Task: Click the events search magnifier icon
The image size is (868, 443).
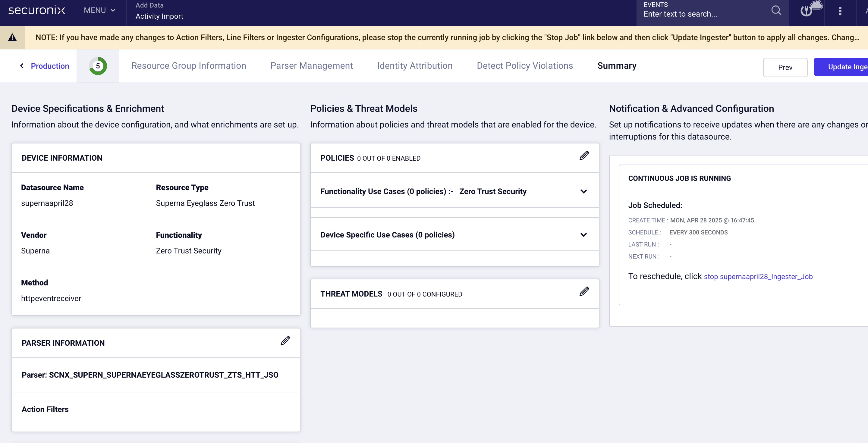Action: [776, 11]
